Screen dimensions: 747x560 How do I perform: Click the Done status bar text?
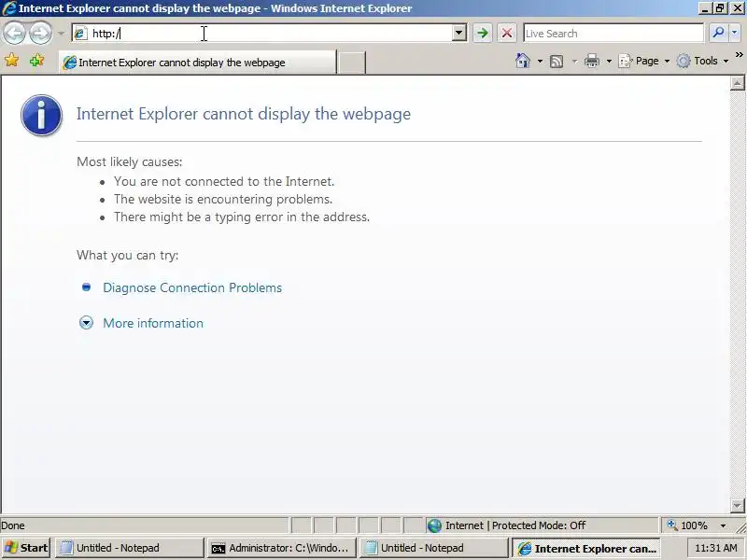pyautogui.click(x=13, y=525)
